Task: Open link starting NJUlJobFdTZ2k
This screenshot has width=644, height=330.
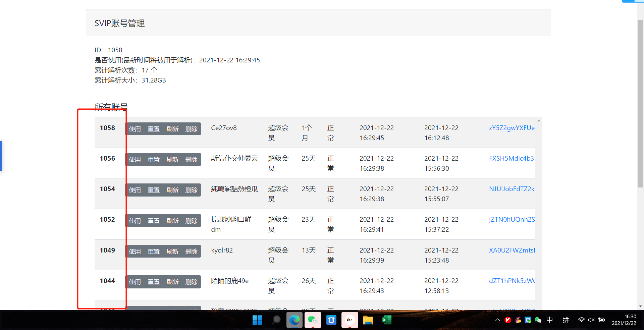Action: (512, 189)
